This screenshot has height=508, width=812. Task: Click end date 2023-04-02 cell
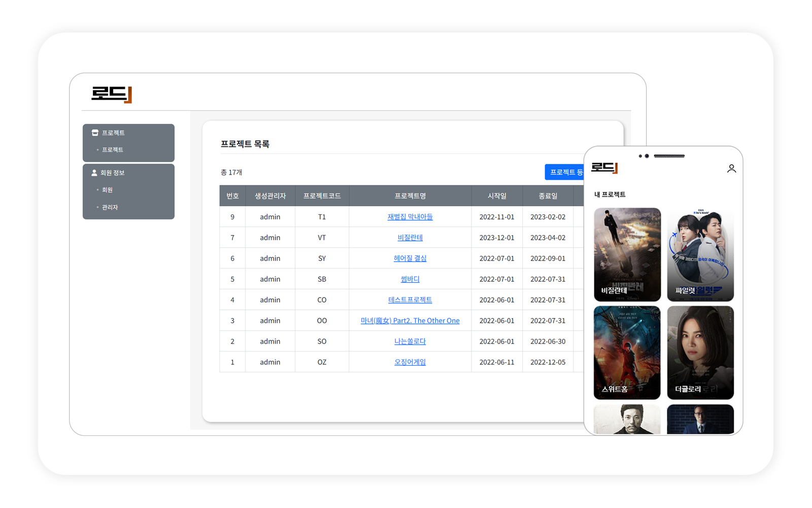coord(548,238)
